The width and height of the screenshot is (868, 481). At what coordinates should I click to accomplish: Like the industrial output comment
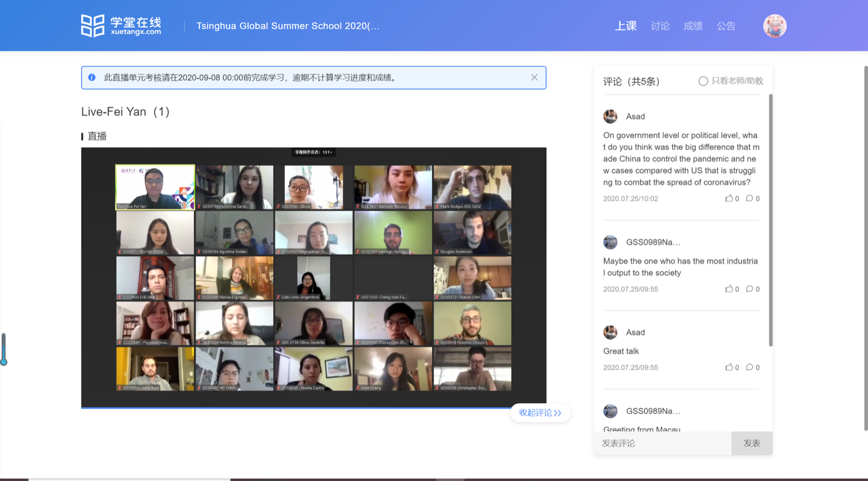(729, 289)
